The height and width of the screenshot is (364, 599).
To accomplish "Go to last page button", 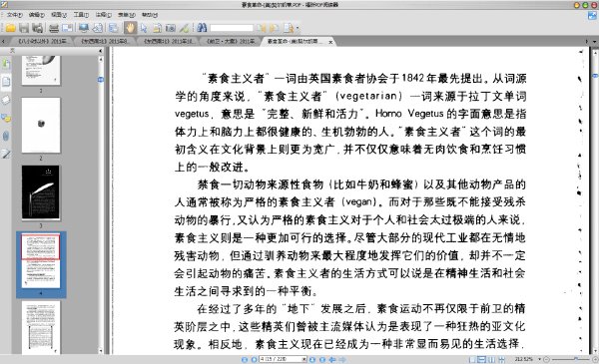I will (x=322, y=359).
